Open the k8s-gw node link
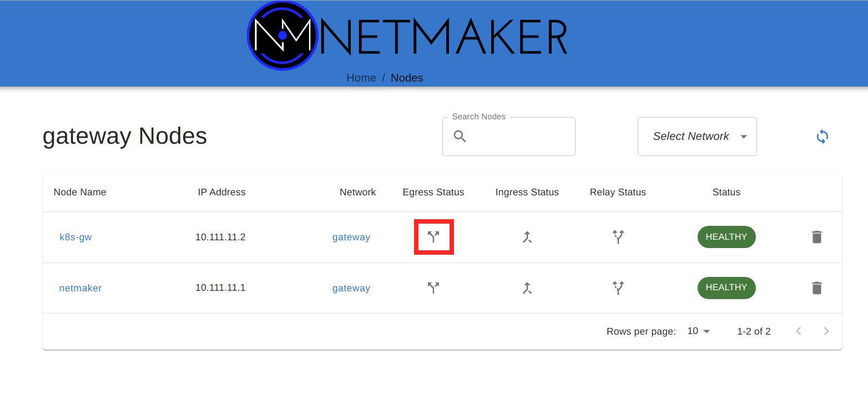The image size is (868, 394). 75,237
